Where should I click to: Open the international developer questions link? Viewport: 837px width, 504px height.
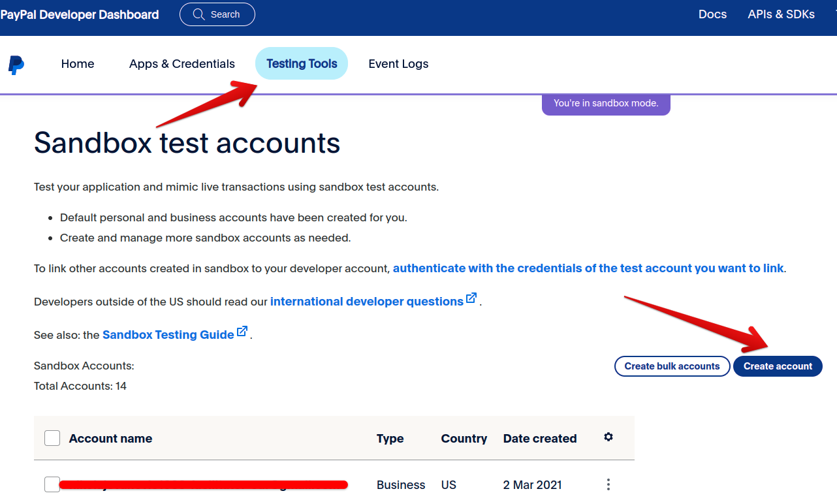[367, 302]
